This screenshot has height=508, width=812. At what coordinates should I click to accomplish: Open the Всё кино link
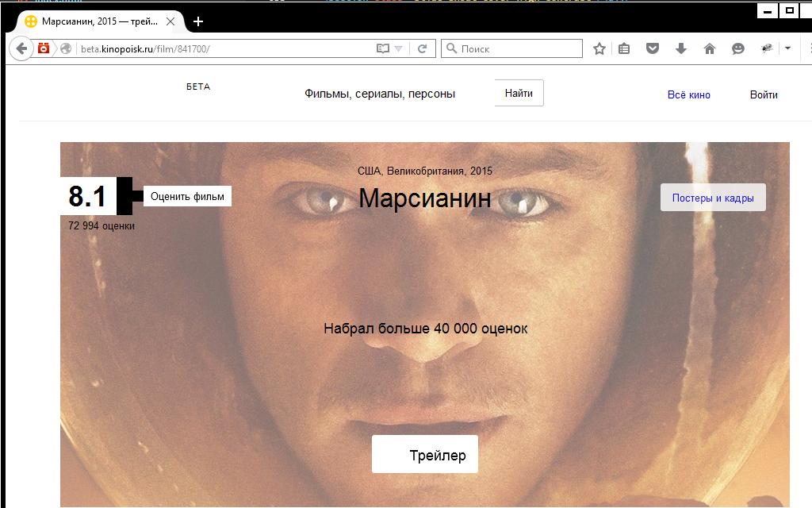coord(689,95)
